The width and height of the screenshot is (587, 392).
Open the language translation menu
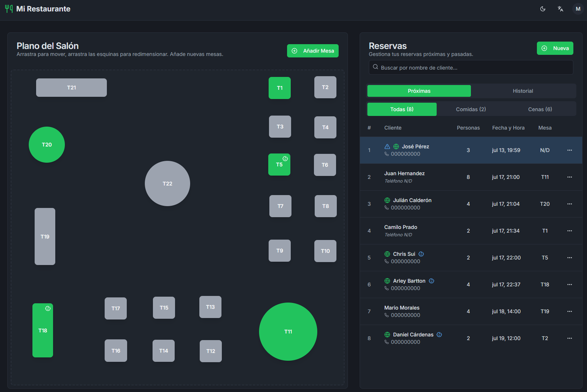pos(560,9)
